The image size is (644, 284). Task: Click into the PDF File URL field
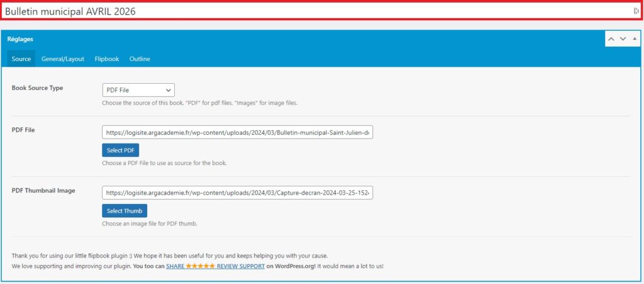tap(238, 133)
